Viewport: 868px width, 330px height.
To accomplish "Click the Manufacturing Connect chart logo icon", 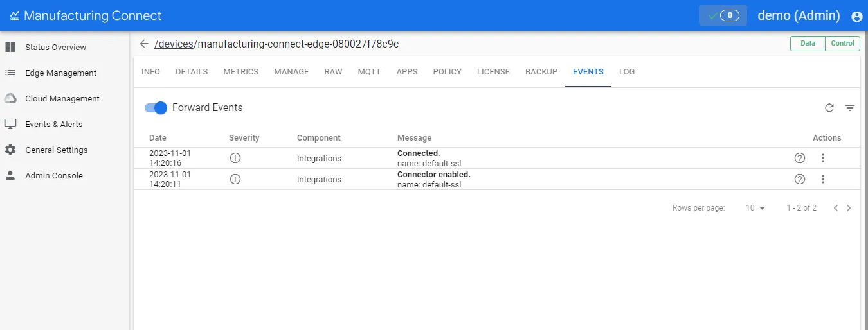I will coord(14,15).
